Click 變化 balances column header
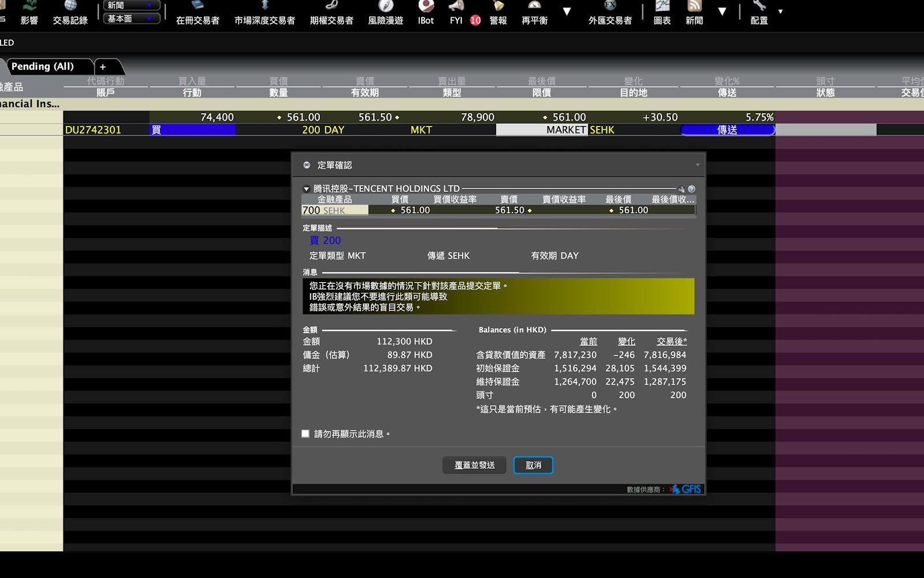Image resolution: width=924 pixels, height=578 pixels. (x=627, y=342)
